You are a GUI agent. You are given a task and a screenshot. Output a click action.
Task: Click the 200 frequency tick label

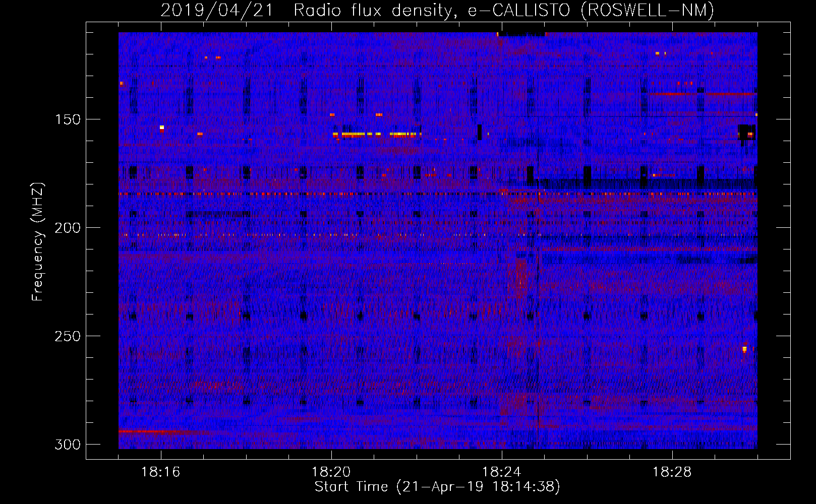pyautogui.click(x=68, y=228)
